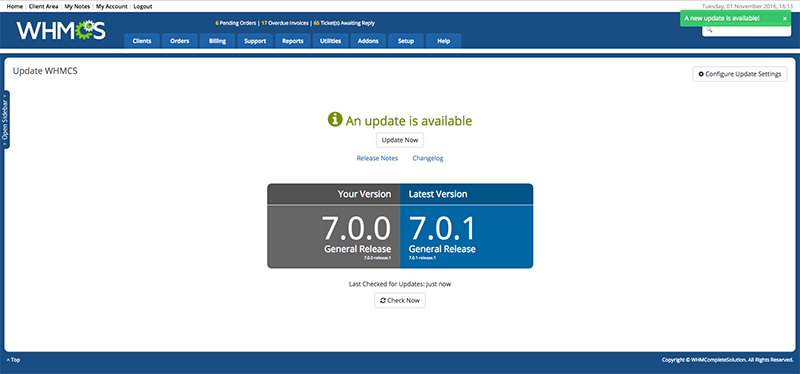Jump to Top link in footer
This screenshot has height=374, width=800.
[14, 360]
